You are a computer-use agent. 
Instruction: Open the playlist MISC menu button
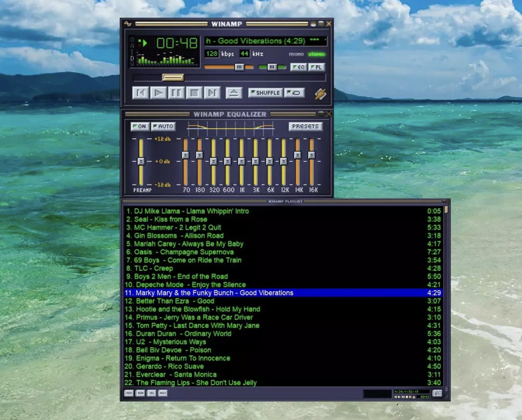point(163,393)
